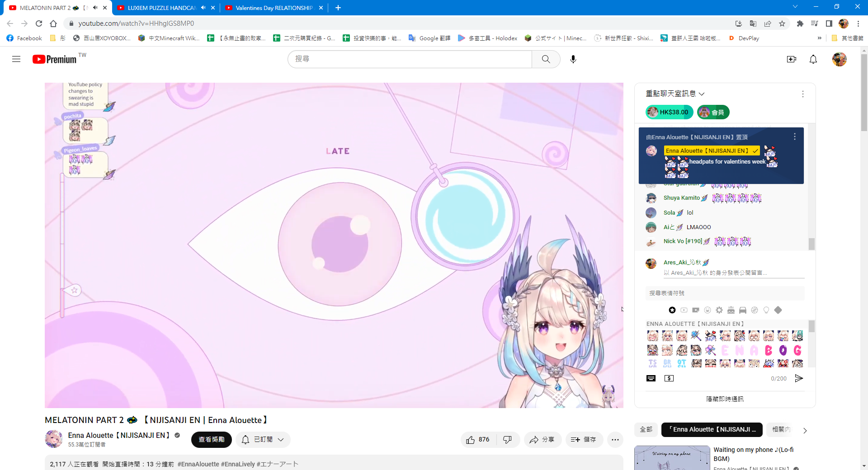Mute the MELATONIN PART 2 tab audio

[95, 8]
